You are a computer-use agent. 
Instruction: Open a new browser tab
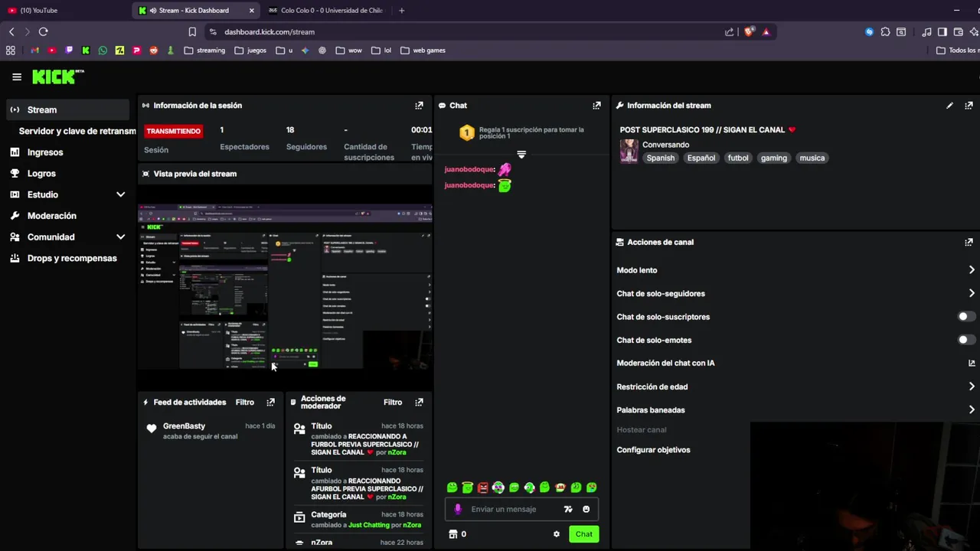coord(401,11)
